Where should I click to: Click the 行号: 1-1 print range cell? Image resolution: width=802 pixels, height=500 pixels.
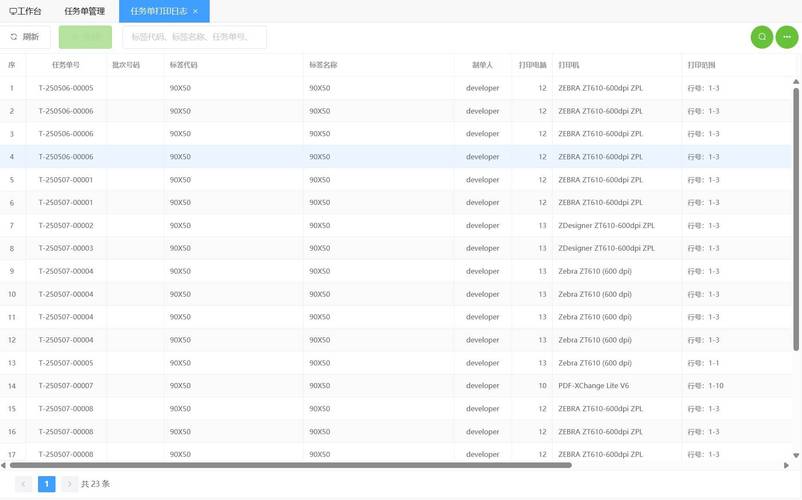[x=703, y=363]
